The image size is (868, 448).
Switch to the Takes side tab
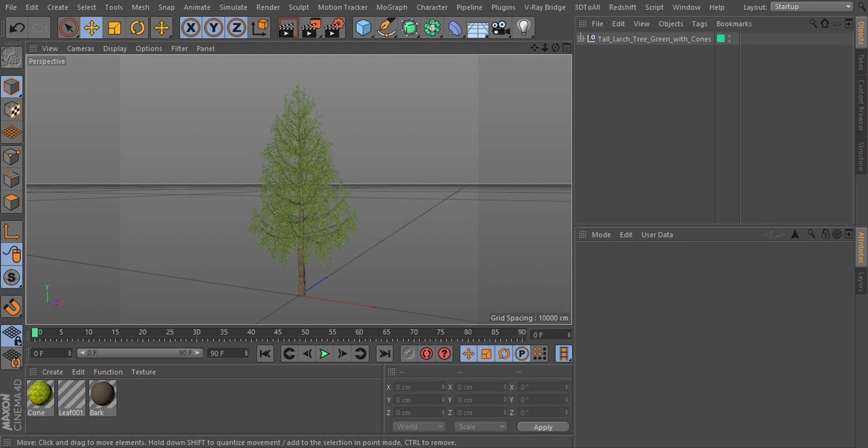tap(861, 61)
